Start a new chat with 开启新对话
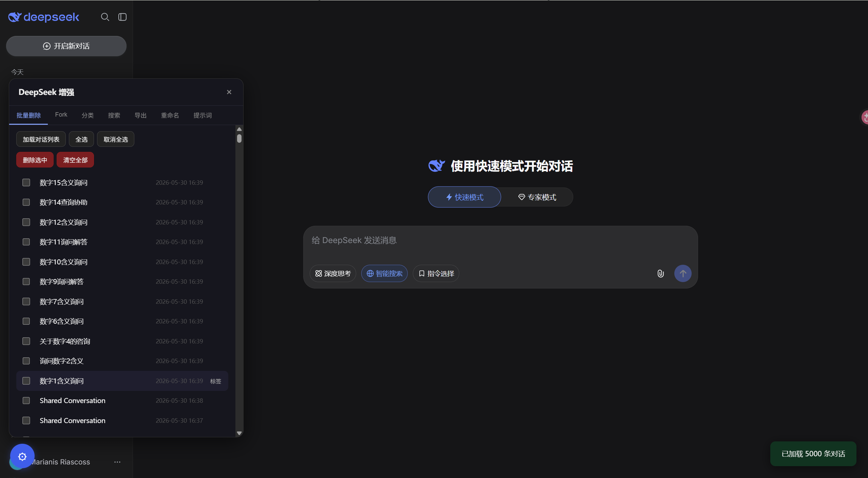This screenshot has width=868, height=478. coord(66,46)
